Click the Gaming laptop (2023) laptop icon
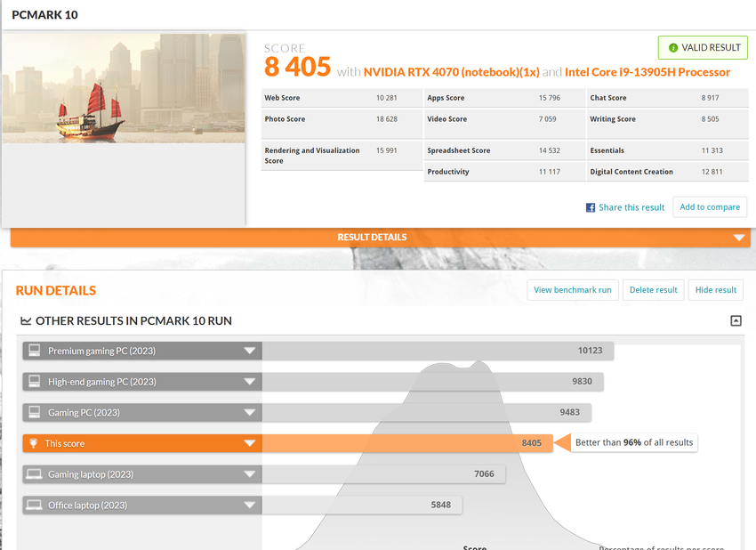The image size is (756, 550). tap(35, 474)
